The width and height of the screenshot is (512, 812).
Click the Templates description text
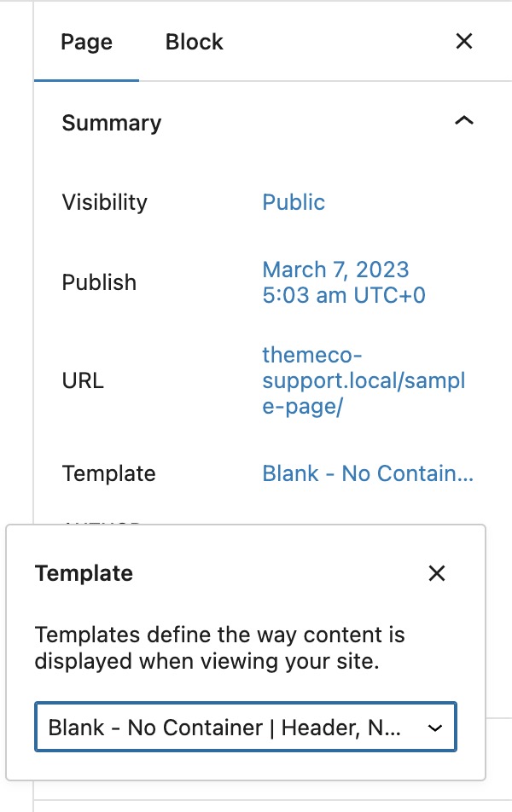pos(219,648)
